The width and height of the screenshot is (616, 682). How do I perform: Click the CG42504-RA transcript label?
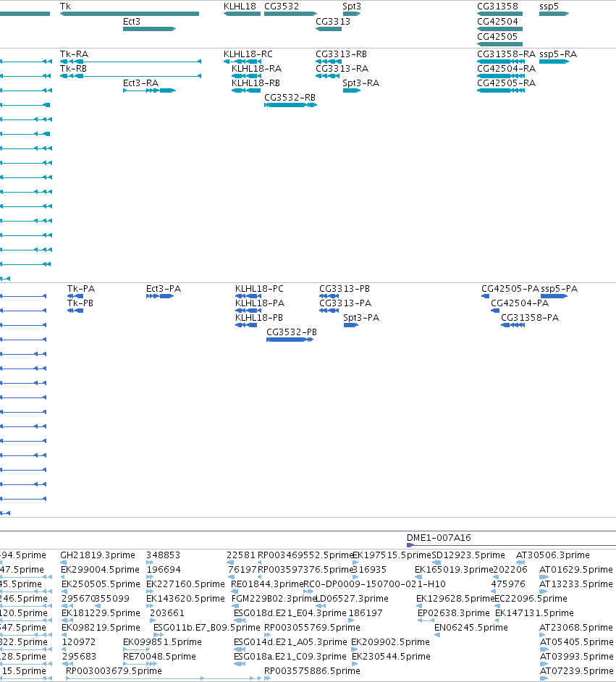coord(507,69)
